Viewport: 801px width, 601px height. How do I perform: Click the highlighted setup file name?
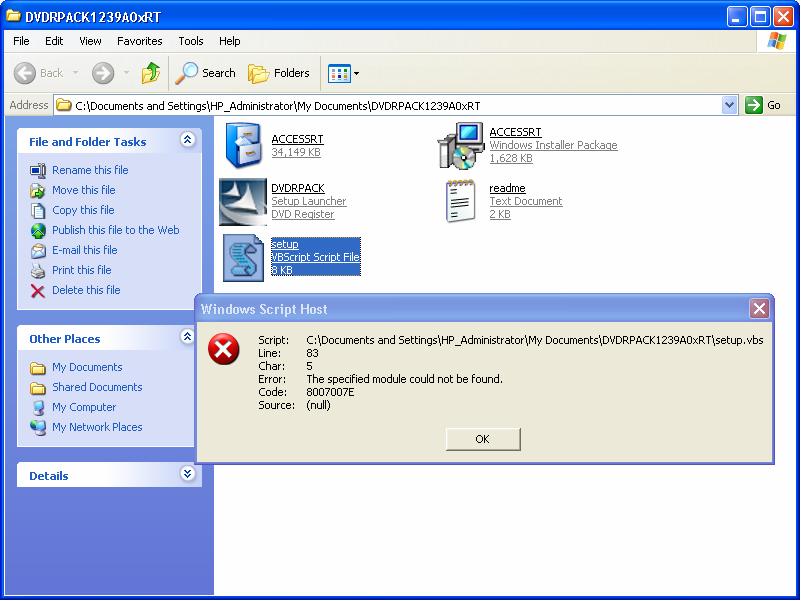point(285,244)
